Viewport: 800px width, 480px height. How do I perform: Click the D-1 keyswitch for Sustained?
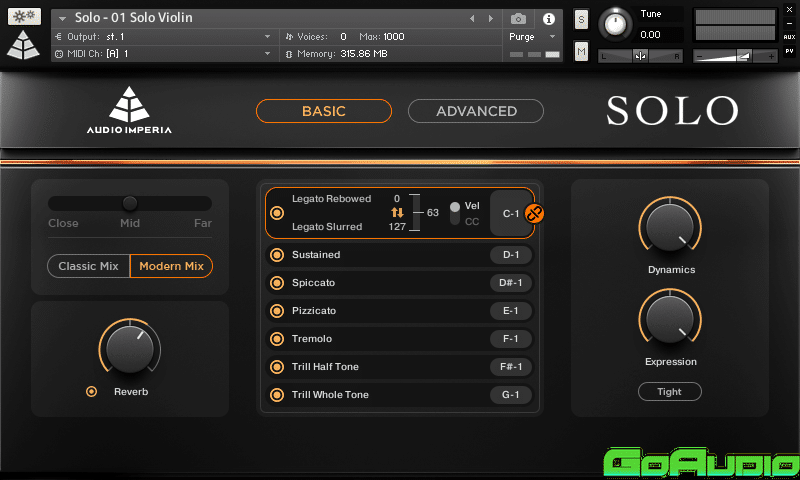511,255
